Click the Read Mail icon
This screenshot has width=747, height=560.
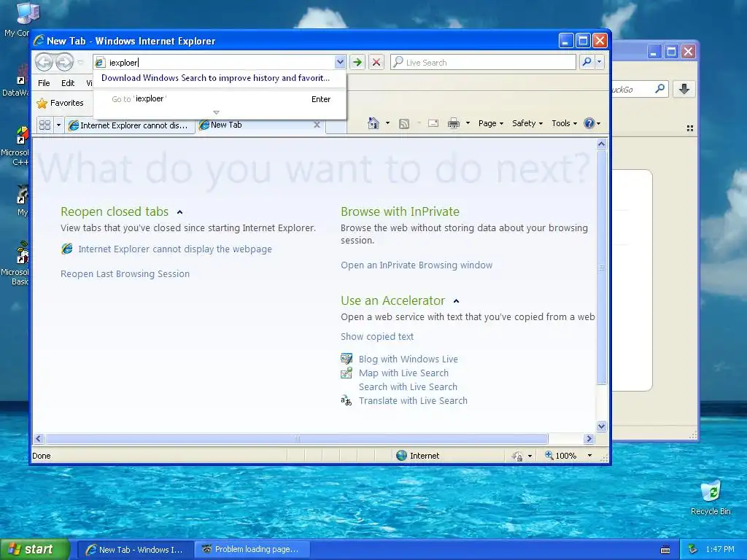coord(433,124)
